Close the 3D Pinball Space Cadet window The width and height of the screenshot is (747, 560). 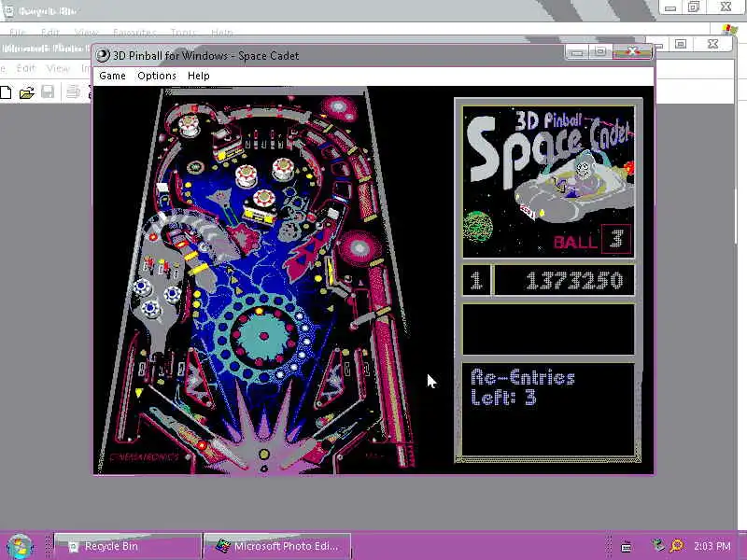click(632, 52)
